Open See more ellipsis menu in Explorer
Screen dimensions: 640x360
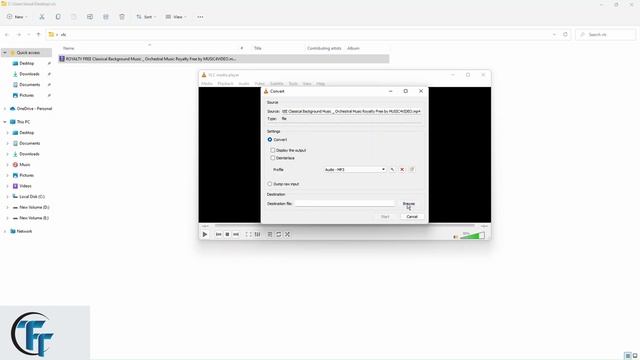pyautogui.click(x=200, y=17)
